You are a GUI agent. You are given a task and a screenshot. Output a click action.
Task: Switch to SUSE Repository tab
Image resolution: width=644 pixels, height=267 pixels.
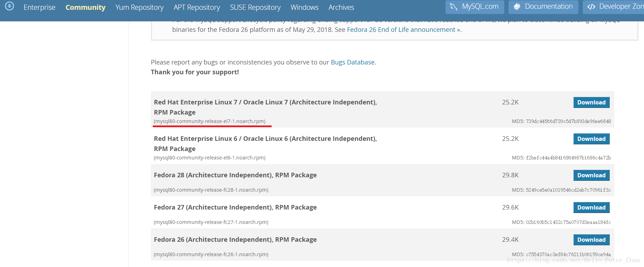pyautogui.click(x=255, y=7)
